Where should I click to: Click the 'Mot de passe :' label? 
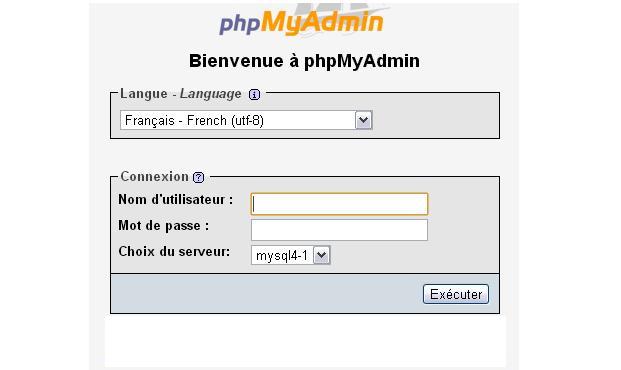tap(164, 225)
